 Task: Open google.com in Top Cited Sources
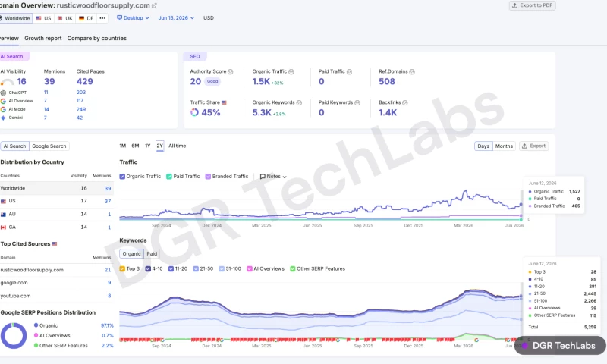(14, 283)
